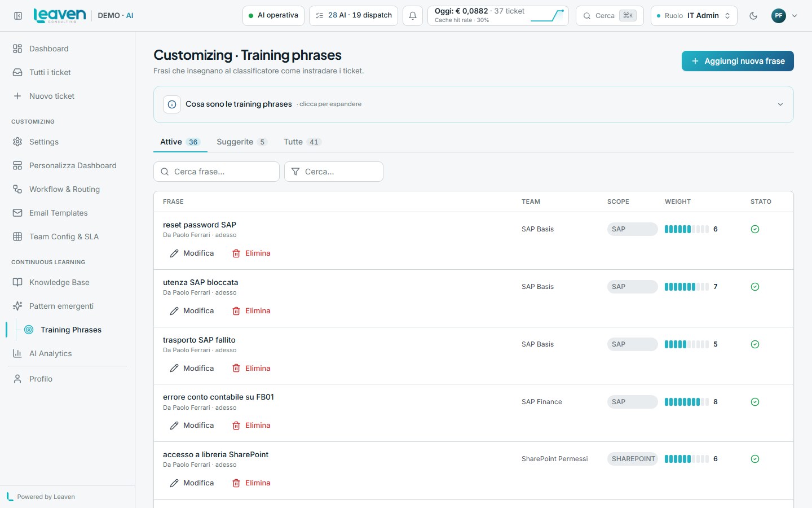Delete phrase trasporto SAP fallito

pyautogui.click(x=251, y=369)
